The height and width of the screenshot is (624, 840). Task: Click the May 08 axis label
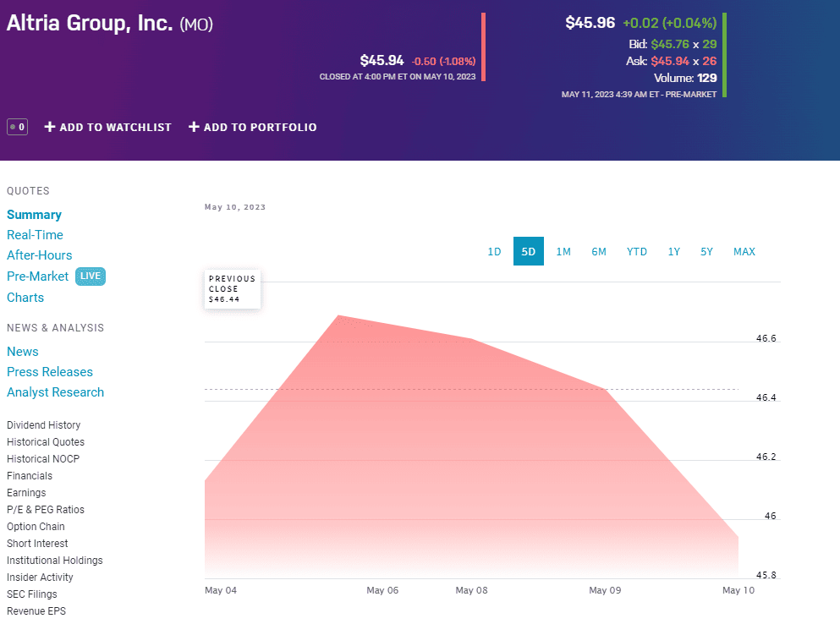pos(471,590)
